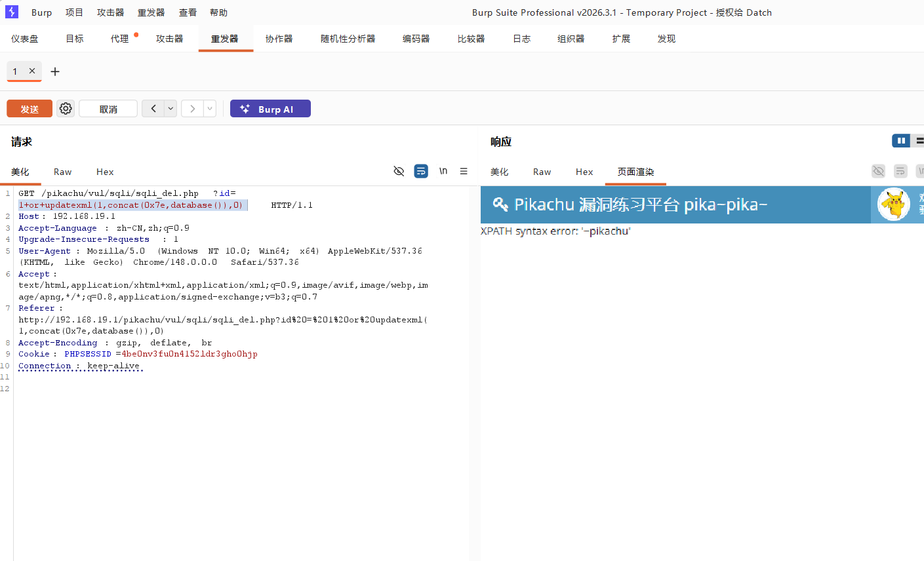Open the request panel hamburger menu
The width and height of the screenshot is (924, 561).
[464, 171]
